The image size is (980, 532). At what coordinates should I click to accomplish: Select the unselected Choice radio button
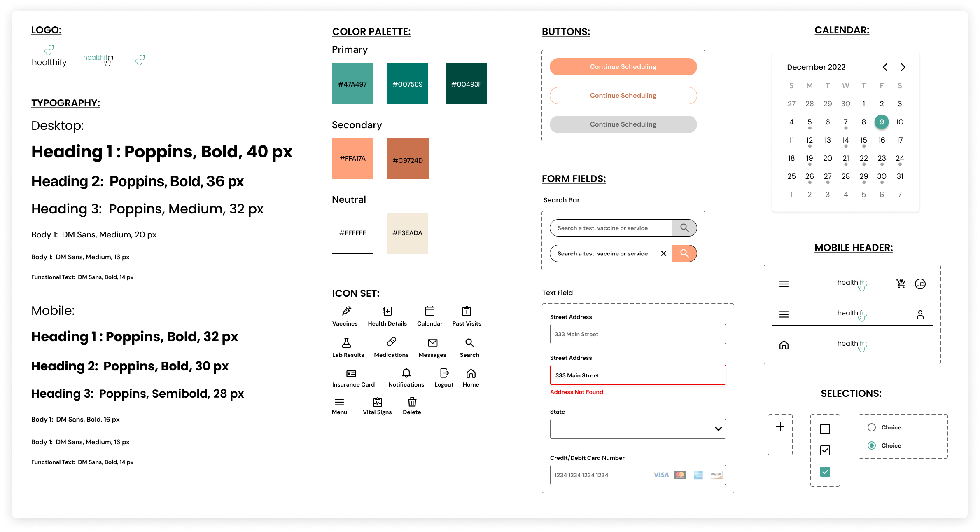pos(872,427)
